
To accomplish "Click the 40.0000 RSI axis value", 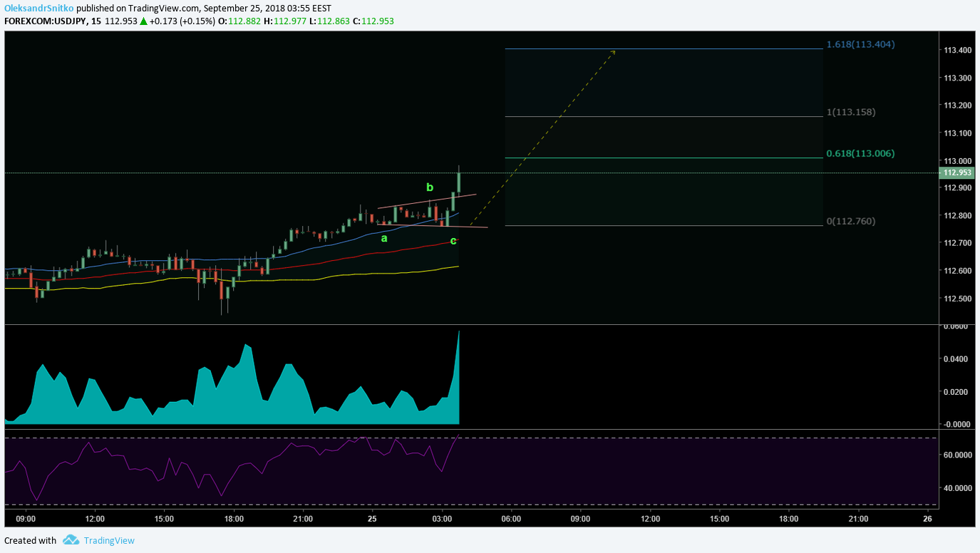I will point(957,488).
